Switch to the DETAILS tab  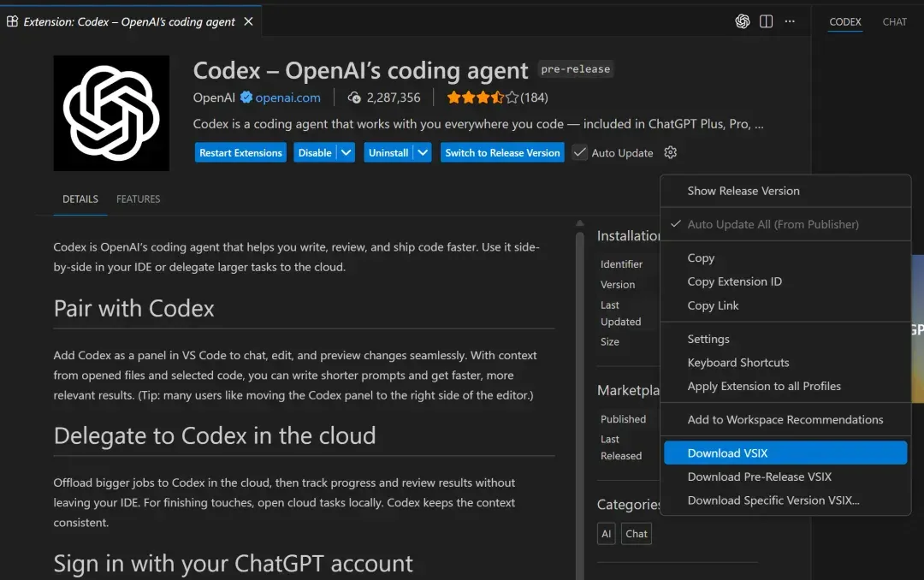(x=80, y=199)
